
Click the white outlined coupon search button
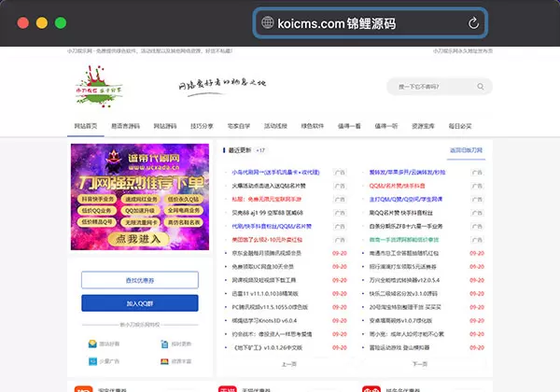[140, 280]
